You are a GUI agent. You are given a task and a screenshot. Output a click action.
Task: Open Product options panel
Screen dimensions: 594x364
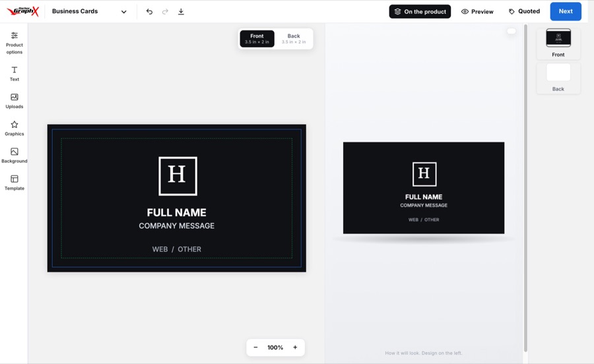tap(14, 43)
